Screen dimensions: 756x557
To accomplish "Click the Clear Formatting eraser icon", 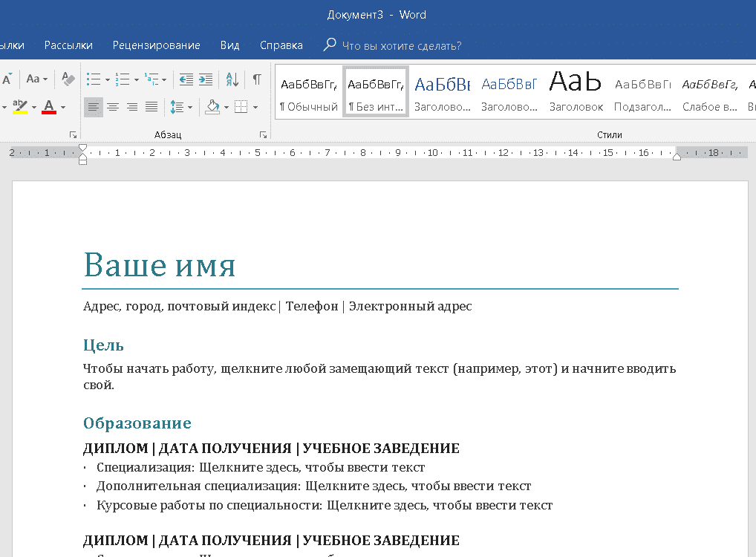I will tap(68, 79).
